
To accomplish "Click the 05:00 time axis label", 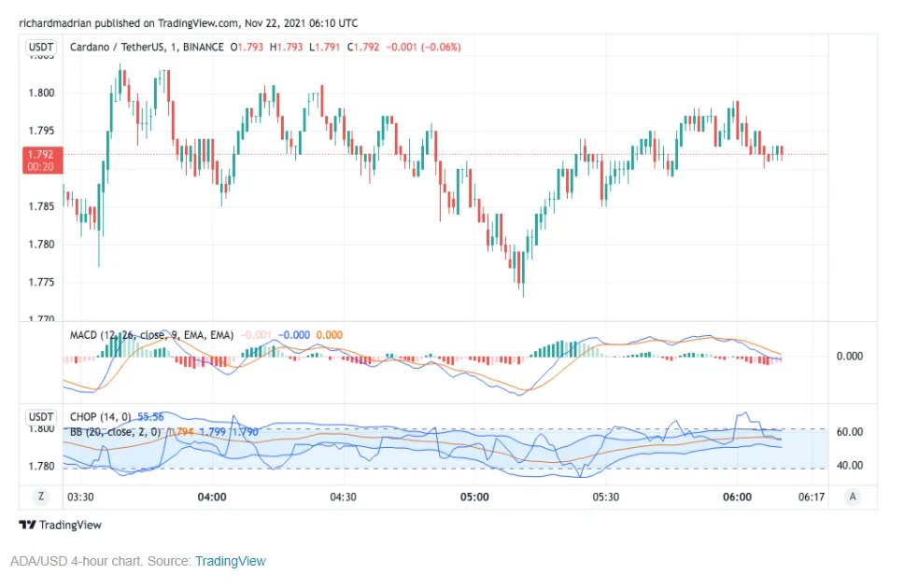I will [x=474, y=497].
